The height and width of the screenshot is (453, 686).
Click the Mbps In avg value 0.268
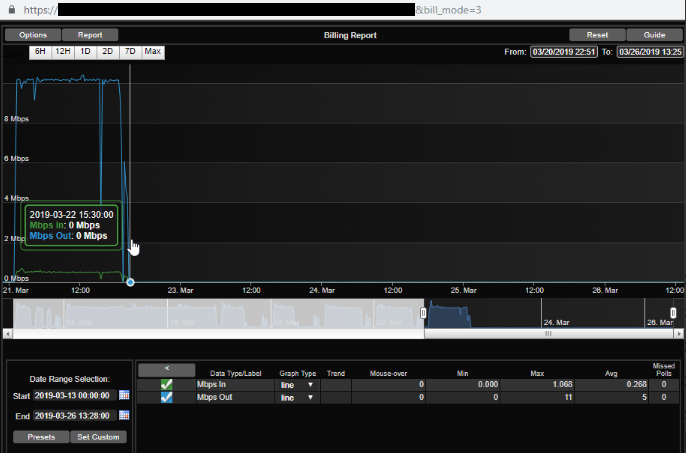[637, 384]
